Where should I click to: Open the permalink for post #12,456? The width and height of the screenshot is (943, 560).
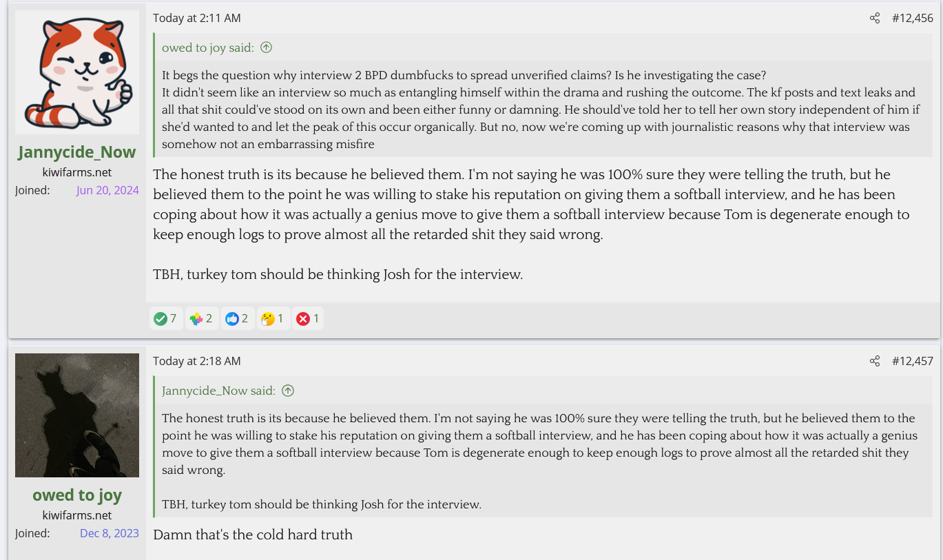click(913, 19)
